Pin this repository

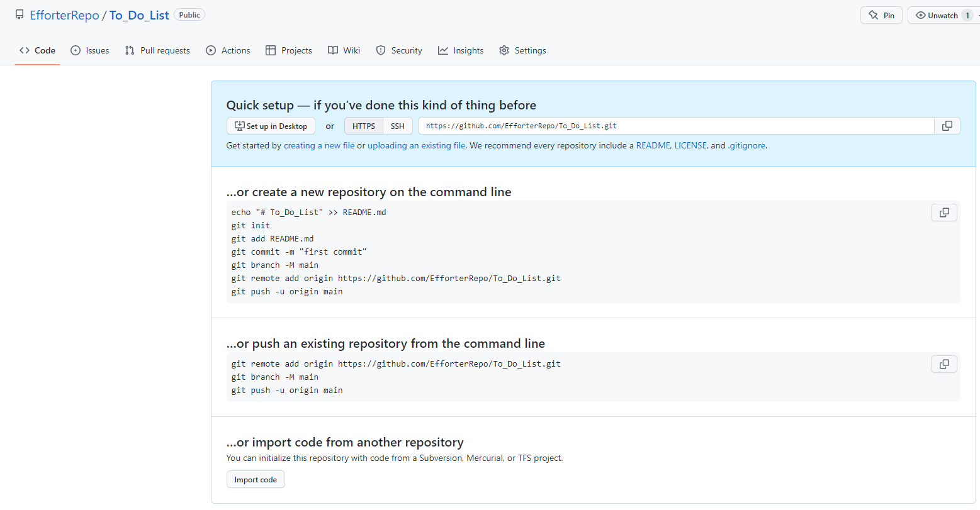881,15
